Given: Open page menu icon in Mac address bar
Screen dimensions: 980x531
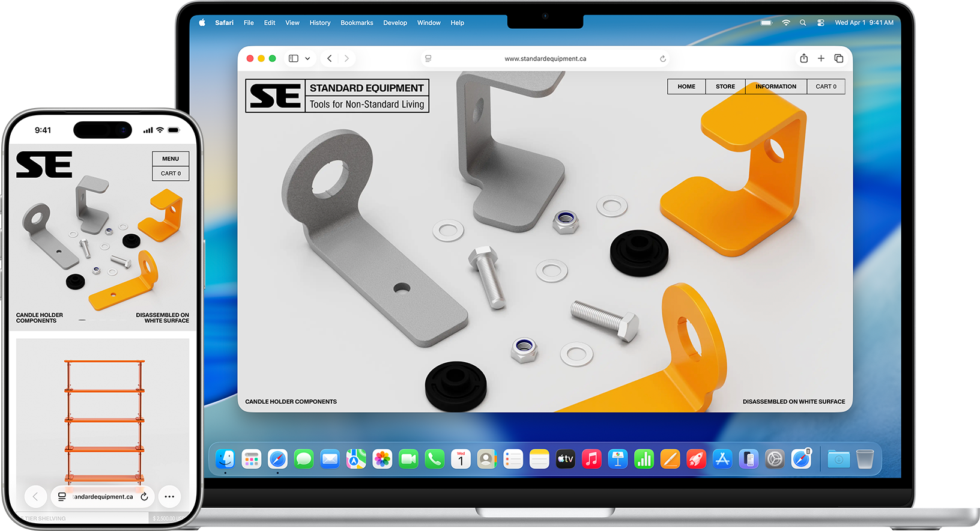Looking at the screenshot, I should pos(428,59).
